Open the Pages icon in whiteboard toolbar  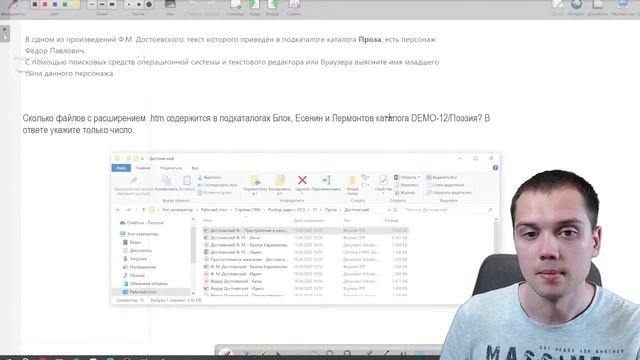pos(236,4)
